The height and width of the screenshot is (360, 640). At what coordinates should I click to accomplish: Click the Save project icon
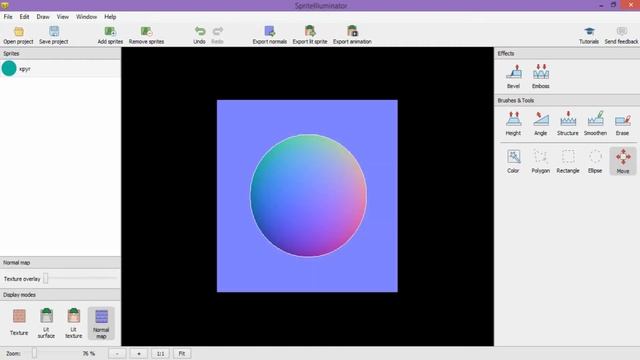click(54, 32)
